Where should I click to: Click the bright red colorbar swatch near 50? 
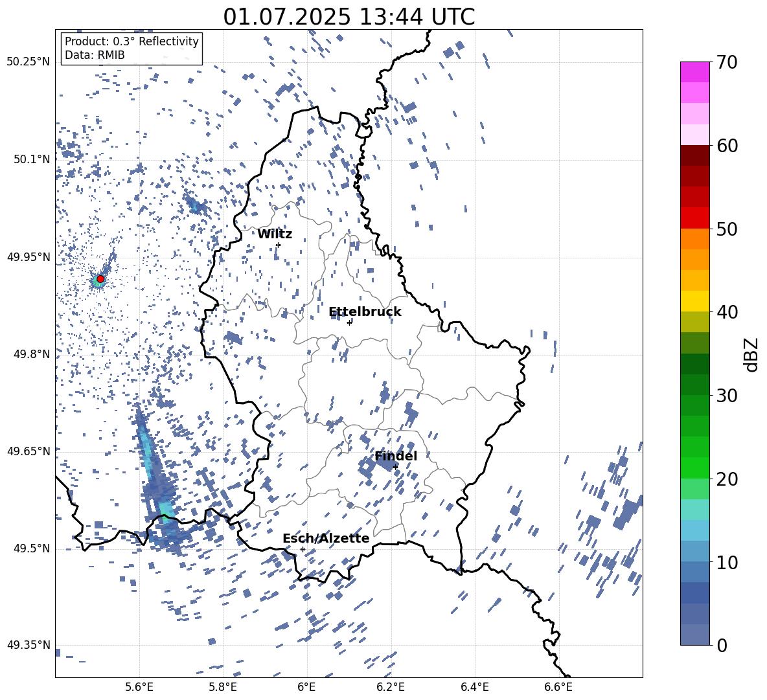(x=694, y=218)
